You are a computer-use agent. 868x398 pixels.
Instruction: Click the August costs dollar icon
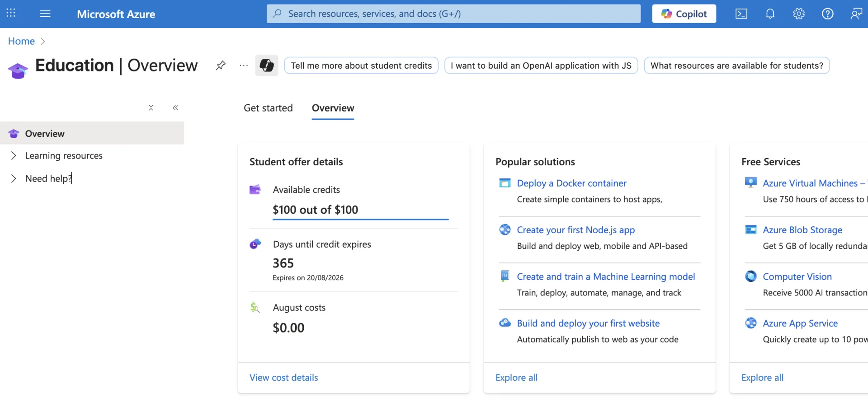point(255,307)
